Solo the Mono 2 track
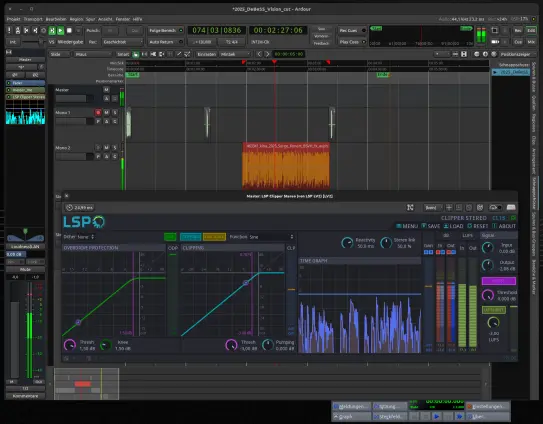 (115, 148)
